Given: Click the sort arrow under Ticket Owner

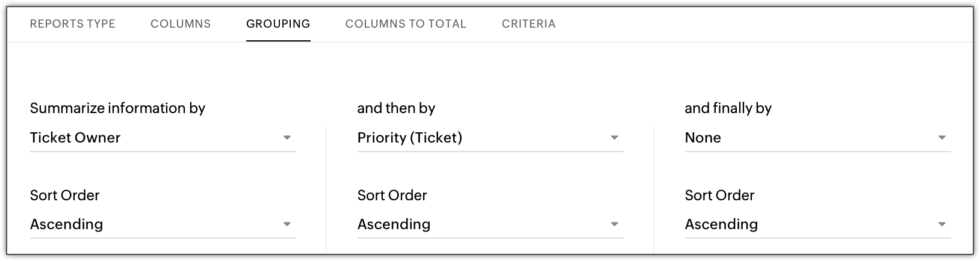Looking at the screenshot, I should pyautogui.click(x=287, y=224).
